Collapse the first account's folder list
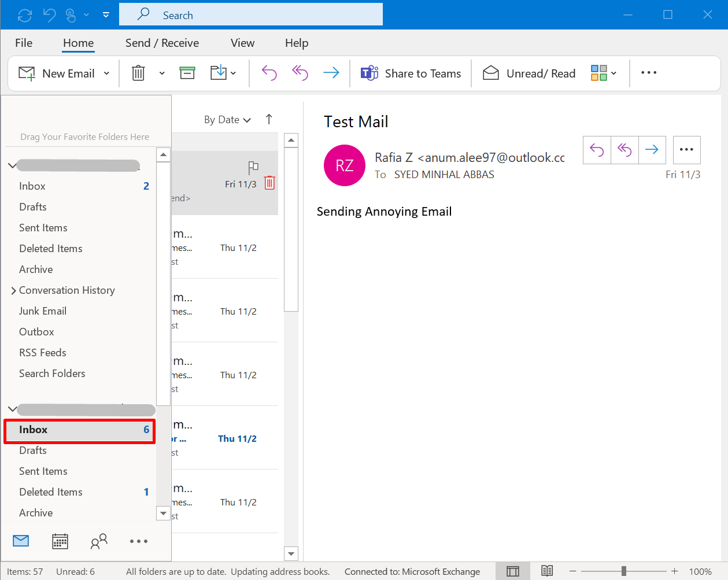This screenshot has height=580, width=728. 12,165
